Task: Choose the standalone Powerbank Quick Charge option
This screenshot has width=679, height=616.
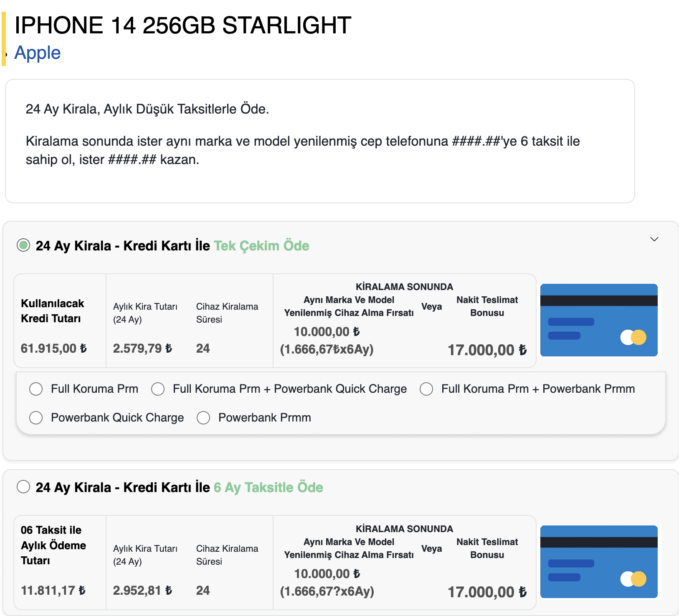Action: tap(36, 418)
